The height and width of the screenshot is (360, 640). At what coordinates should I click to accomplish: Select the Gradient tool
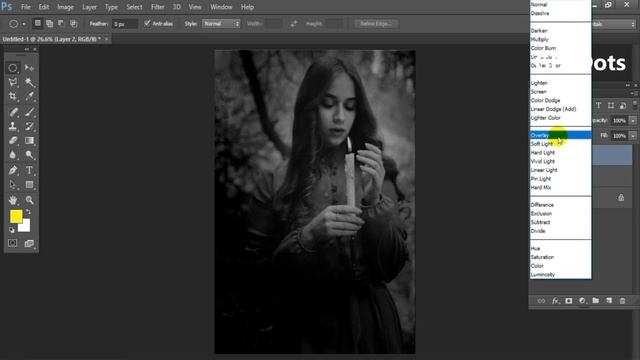tap(29, 140)
